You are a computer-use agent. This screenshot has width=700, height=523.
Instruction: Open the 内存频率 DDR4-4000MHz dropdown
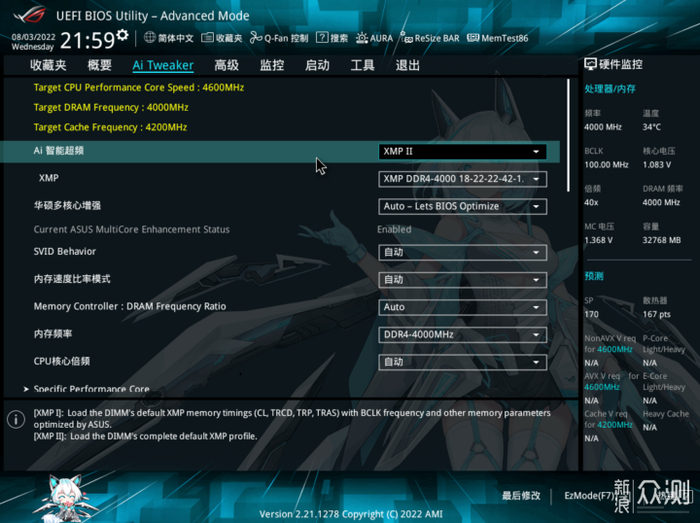point(462,335)
